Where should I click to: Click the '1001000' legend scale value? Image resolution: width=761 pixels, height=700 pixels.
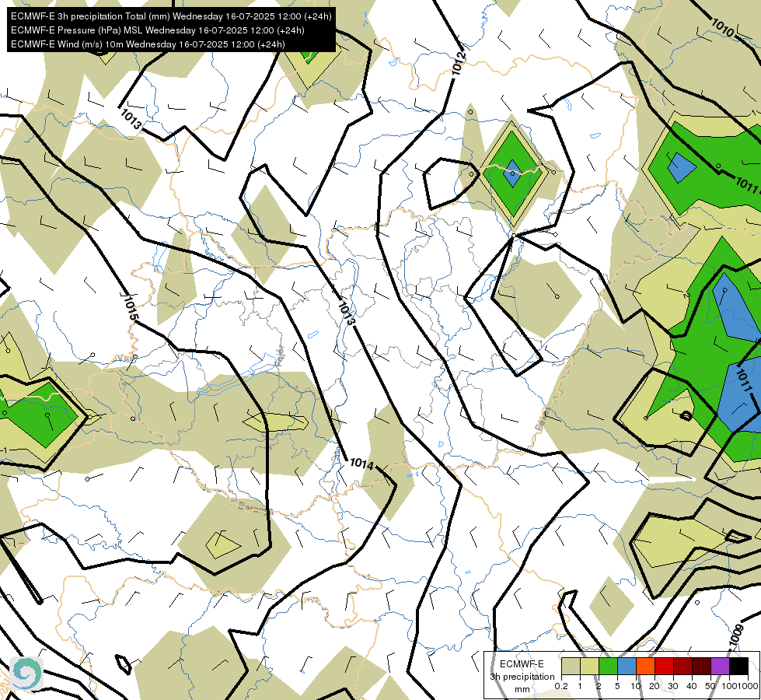click(739, 686)
